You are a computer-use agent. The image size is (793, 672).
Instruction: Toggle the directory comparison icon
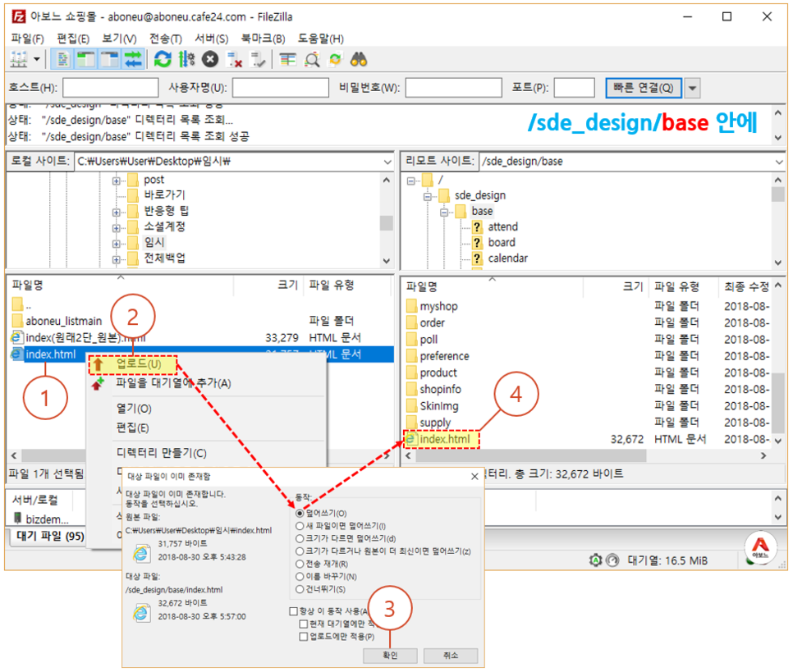pyautogui.click(x=312, y=60)
